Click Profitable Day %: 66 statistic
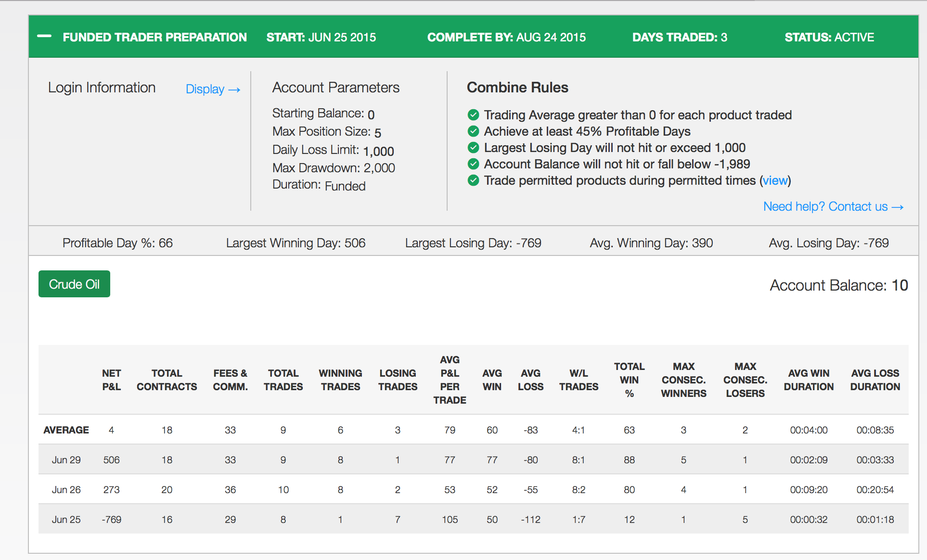Screen dimensions: 927x560 117,243
